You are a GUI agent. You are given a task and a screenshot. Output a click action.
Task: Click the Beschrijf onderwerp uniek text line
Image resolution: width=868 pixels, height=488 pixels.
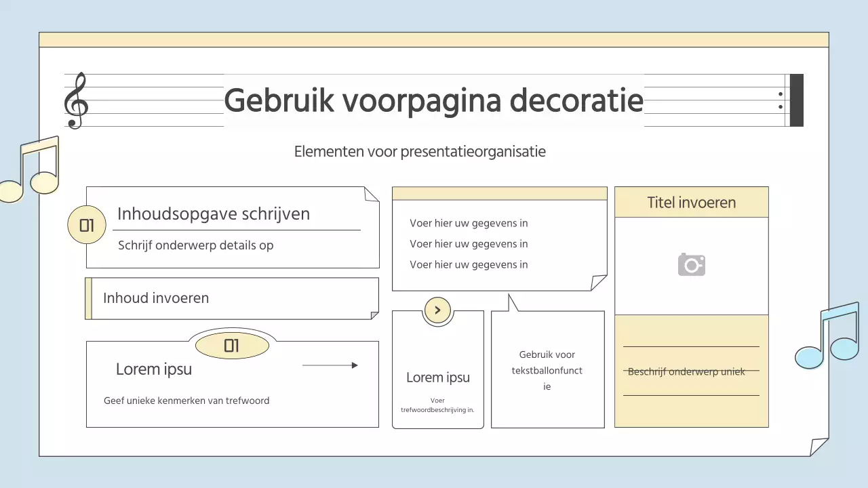click(686, 371)
